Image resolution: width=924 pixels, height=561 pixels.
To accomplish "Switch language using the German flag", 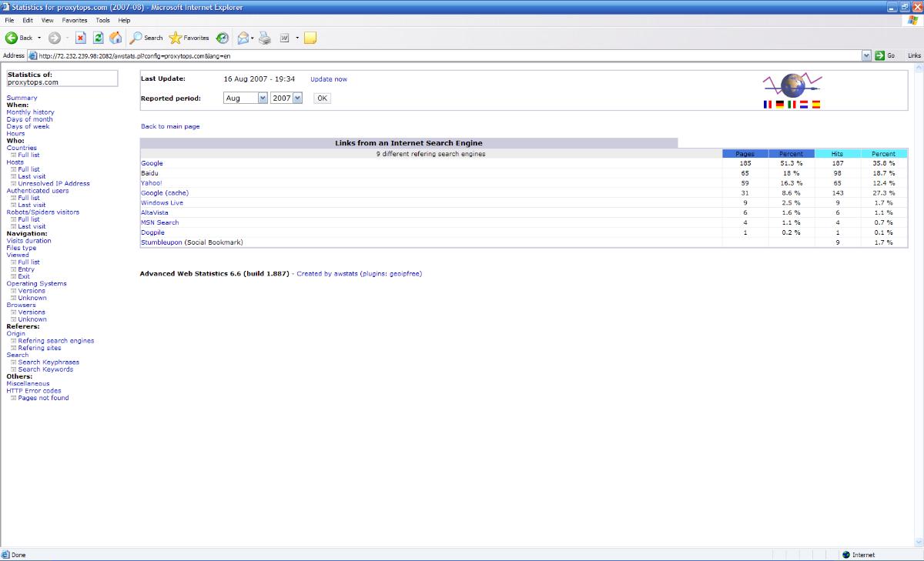I will coord(779,105).
